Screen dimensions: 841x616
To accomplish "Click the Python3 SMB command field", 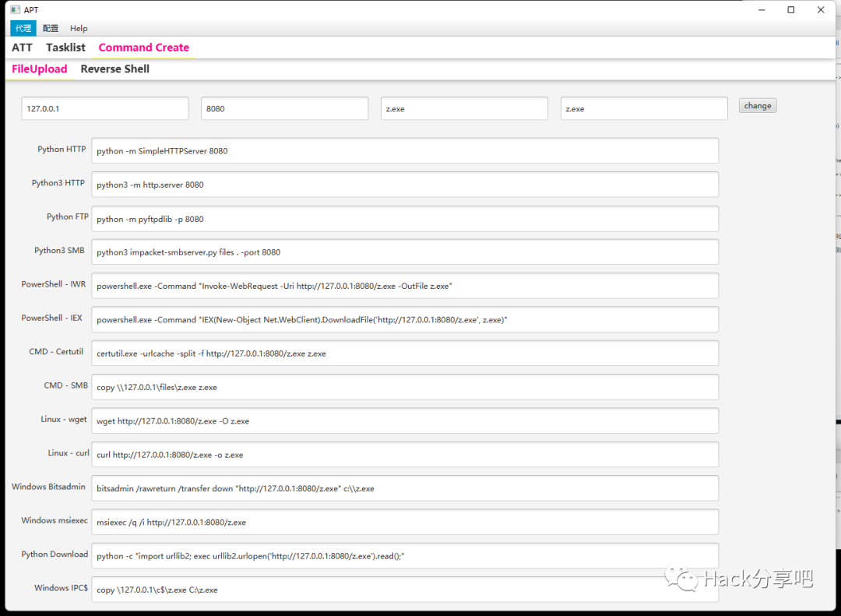I will pos(405,252).
